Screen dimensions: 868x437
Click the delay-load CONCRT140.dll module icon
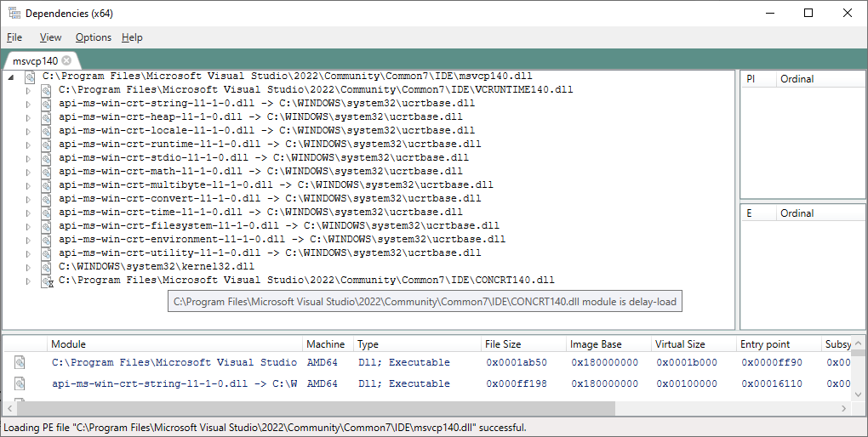47,281
